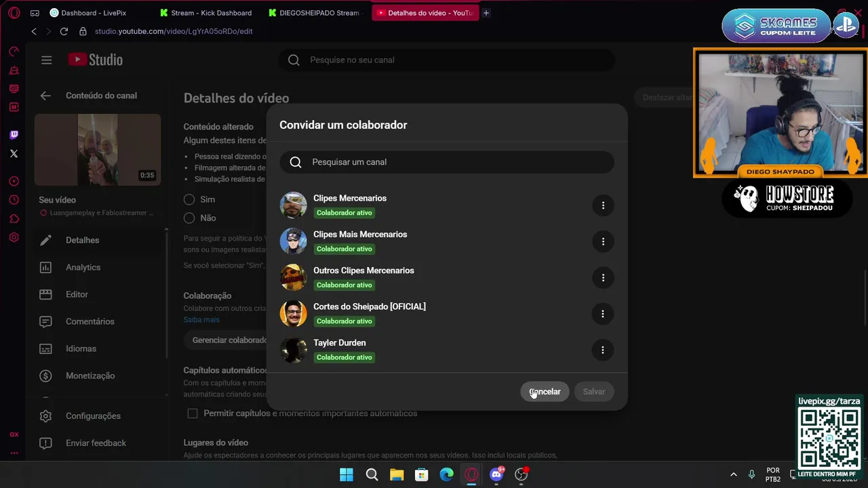The image size is (868, 488).
Task: Reload the browser page
Action: pos(64,31)
